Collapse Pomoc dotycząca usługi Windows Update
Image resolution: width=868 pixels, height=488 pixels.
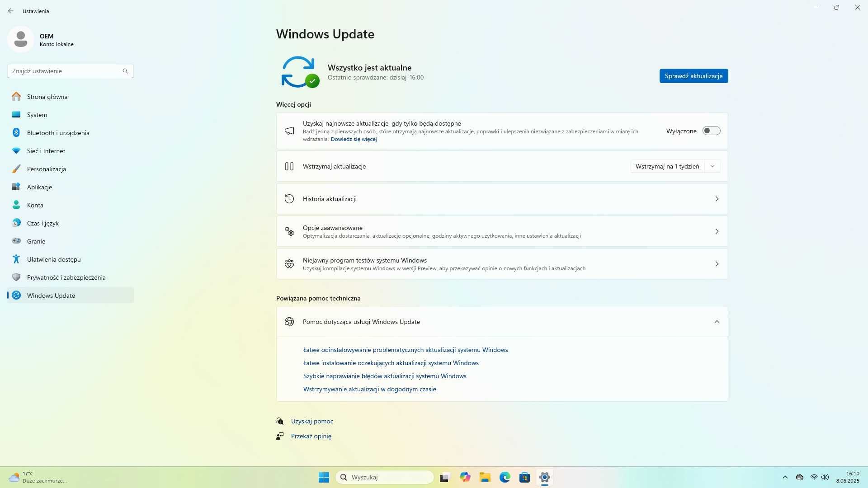tap(717, 322)
